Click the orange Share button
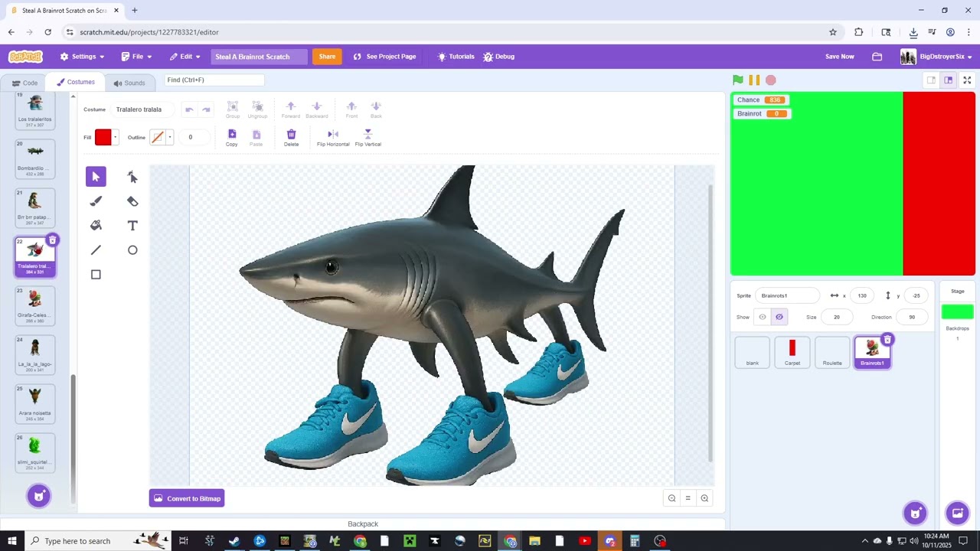 (x=327, y=57)
